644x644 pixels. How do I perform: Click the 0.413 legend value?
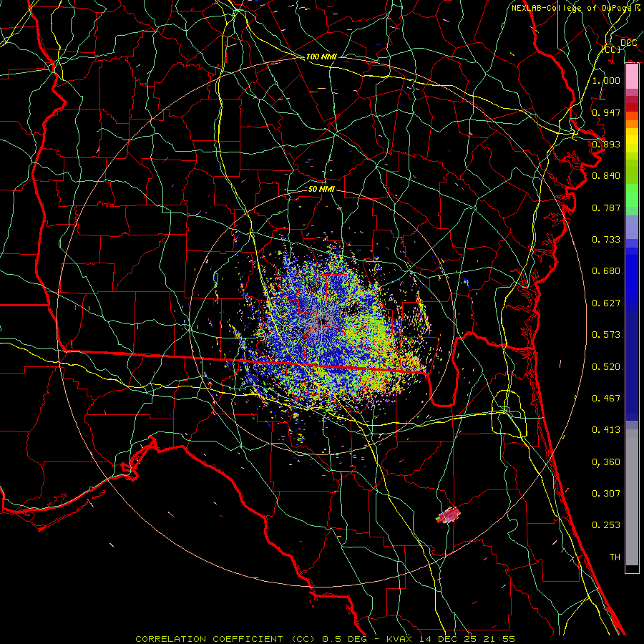click(x=606, y=429)
